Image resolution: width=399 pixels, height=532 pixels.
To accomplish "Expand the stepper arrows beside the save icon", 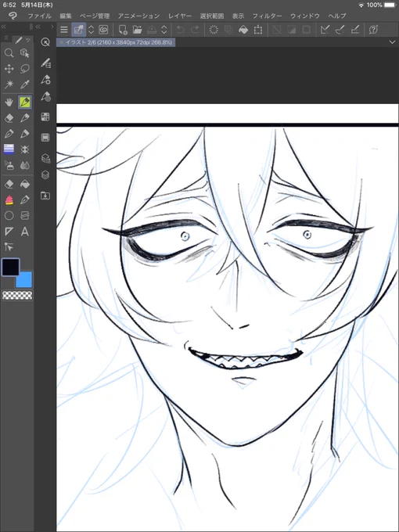I will click(164, 30).
